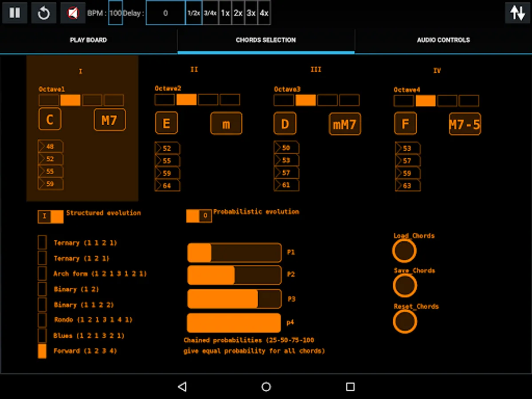
Task: Select third octave box under Octave4
Action: [447, 101]
